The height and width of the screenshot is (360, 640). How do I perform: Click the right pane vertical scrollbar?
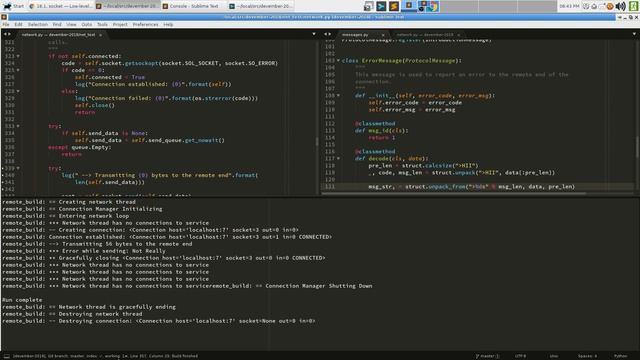point(637,147)
